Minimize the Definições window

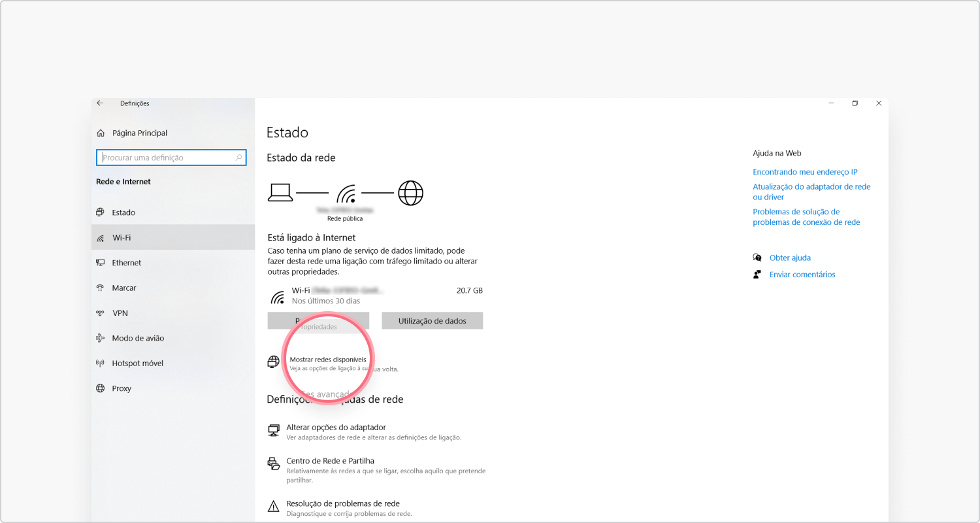coord(831,103)
